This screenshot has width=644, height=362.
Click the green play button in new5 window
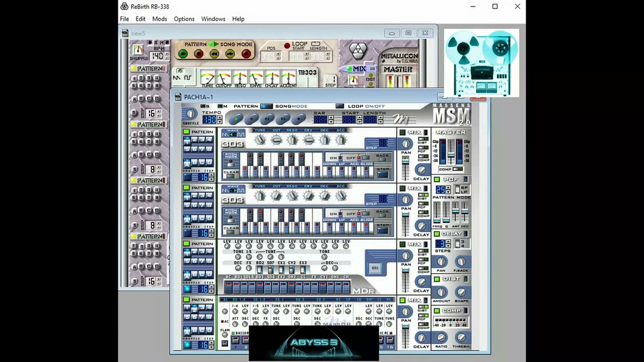point(183,54)
